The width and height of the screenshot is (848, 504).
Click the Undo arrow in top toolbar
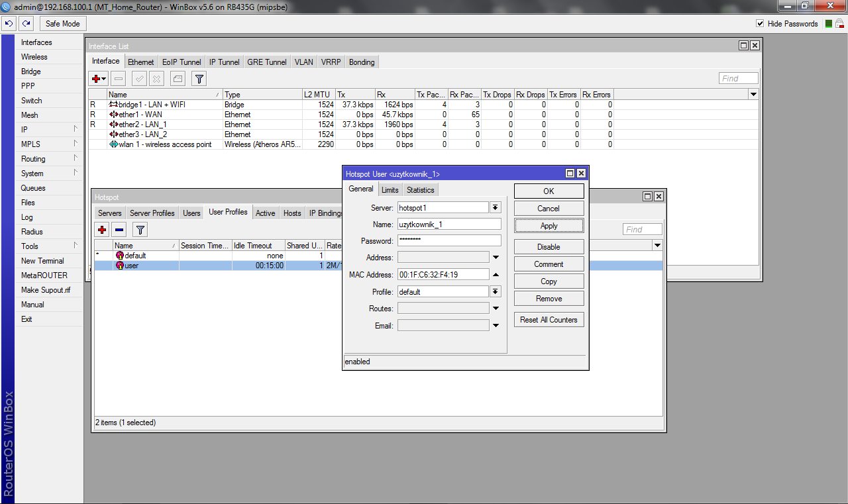pos(9,24)
